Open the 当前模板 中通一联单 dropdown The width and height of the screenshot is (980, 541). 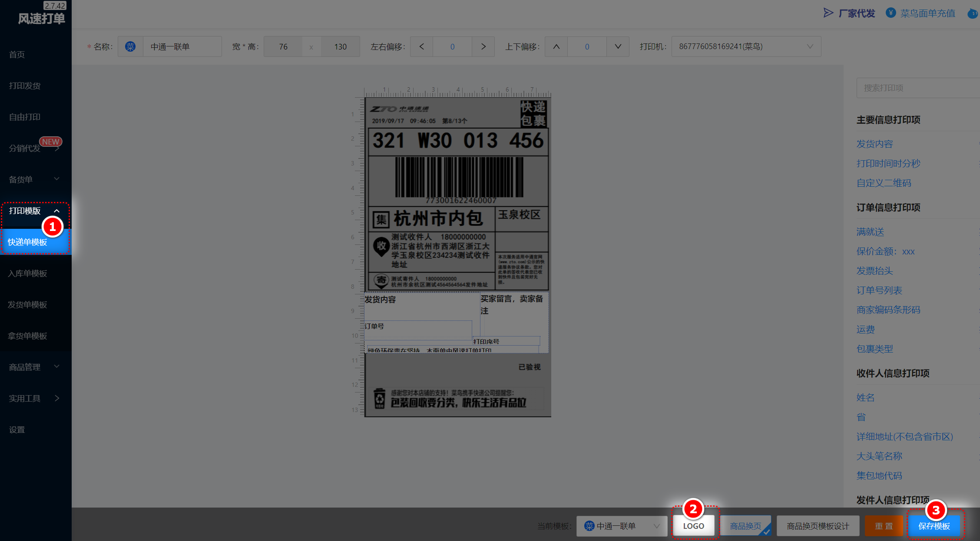(x=622, y=526)
